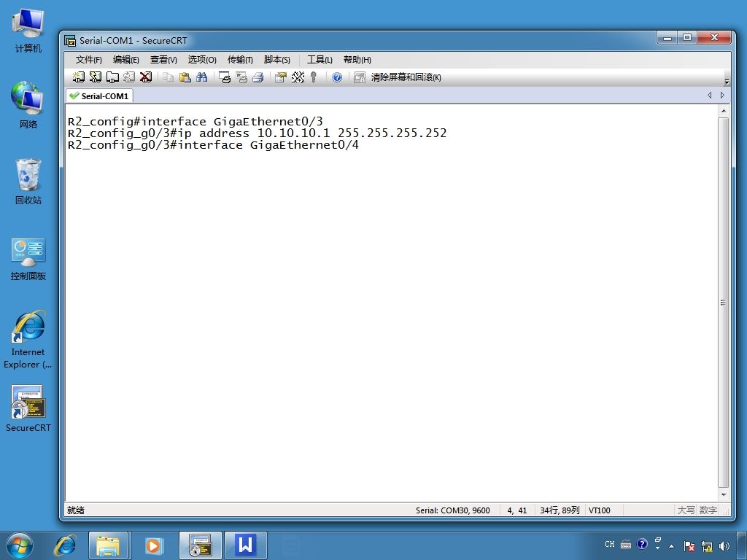Viewport: 747px width, 560px height.
Task: Click the greyed Reconnect toolbar icon
Action: tap(129, 77)
